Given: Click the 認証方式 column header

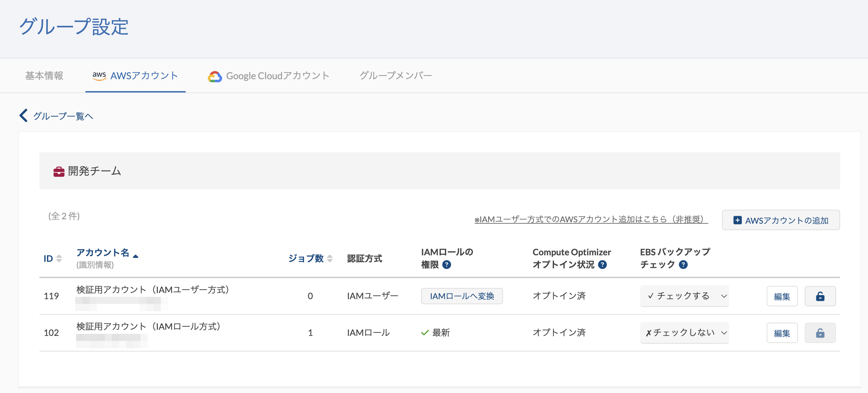Looking at the screenshot, I should tap(365, 258).
